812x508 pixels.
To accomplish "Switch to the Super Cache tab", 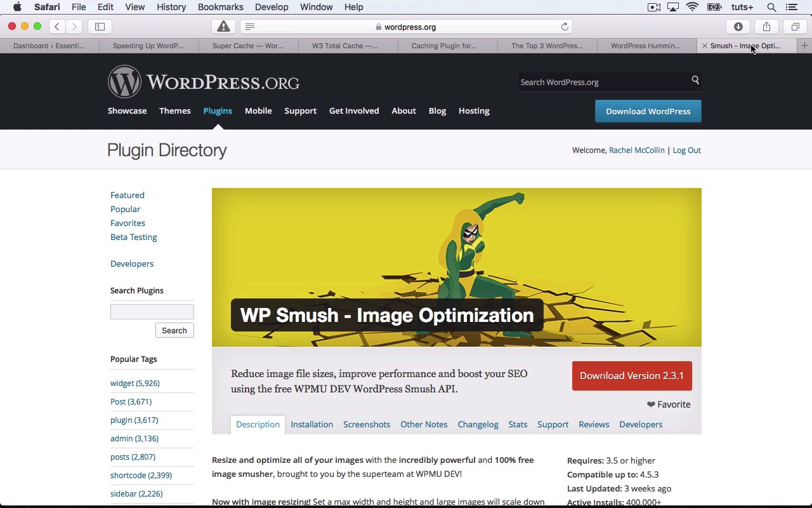I will coord(249,46).
